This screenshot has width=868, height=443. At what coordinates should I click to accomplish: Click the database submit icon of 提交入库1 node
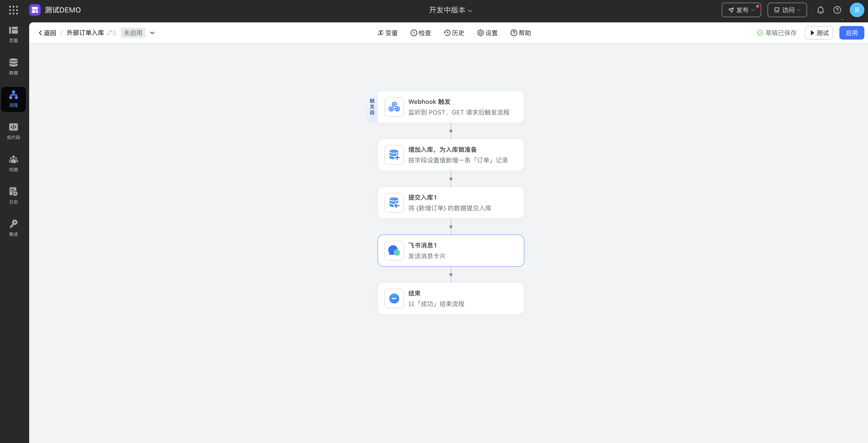pos(394,203)
